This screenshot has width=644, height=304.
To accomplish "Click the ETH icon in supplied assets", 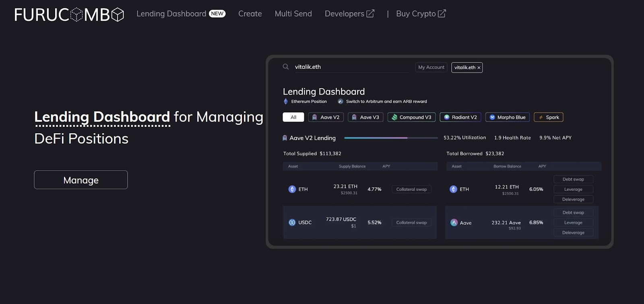I will point(292,189).
